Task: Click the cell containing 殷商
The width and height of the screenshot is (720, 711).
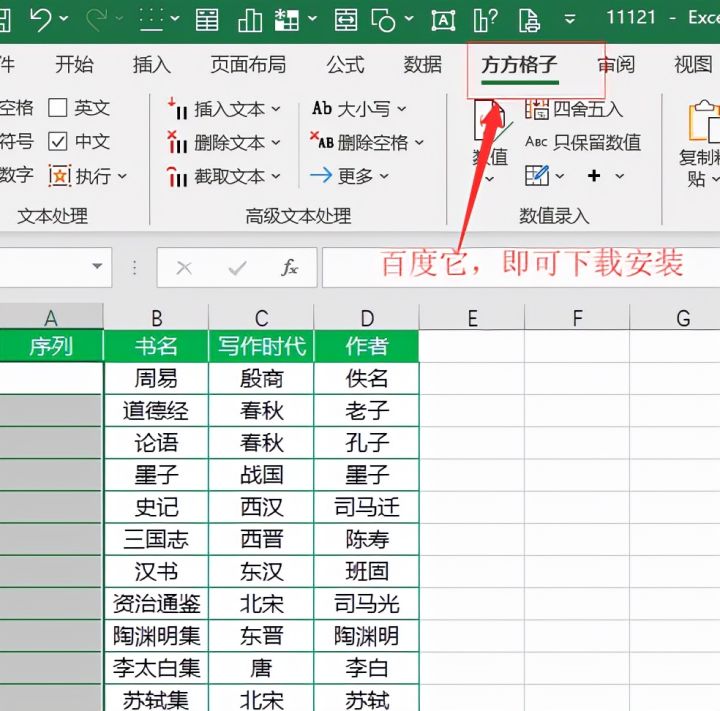Action: tap(261, 378)
